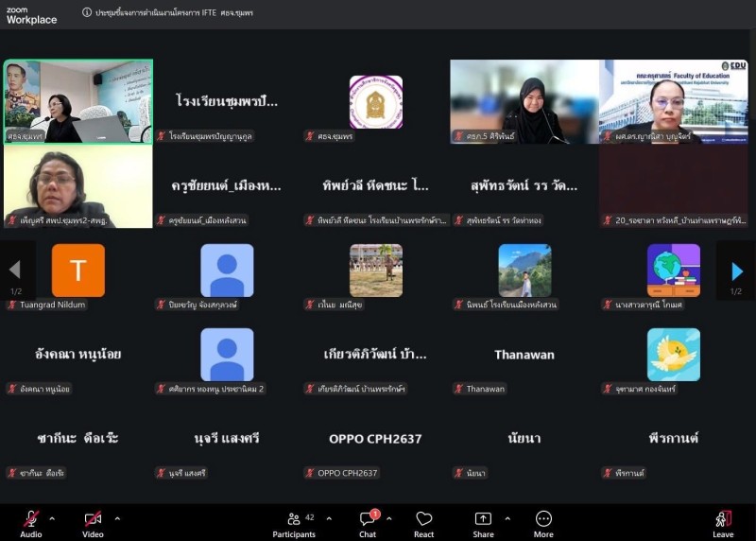Image resolution: width=756 pixels, height=541 pixels.
Task: Expand video options arrow next to Video
Action: 117,518
